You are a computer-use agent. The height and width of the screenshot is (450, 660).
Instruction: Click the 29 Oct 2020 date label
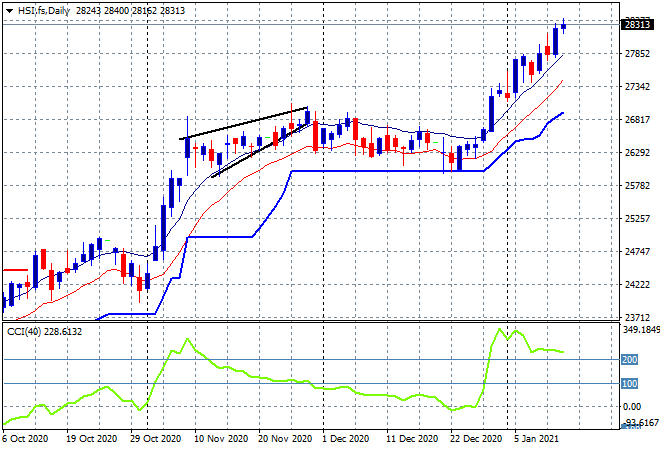click(156, 439)
